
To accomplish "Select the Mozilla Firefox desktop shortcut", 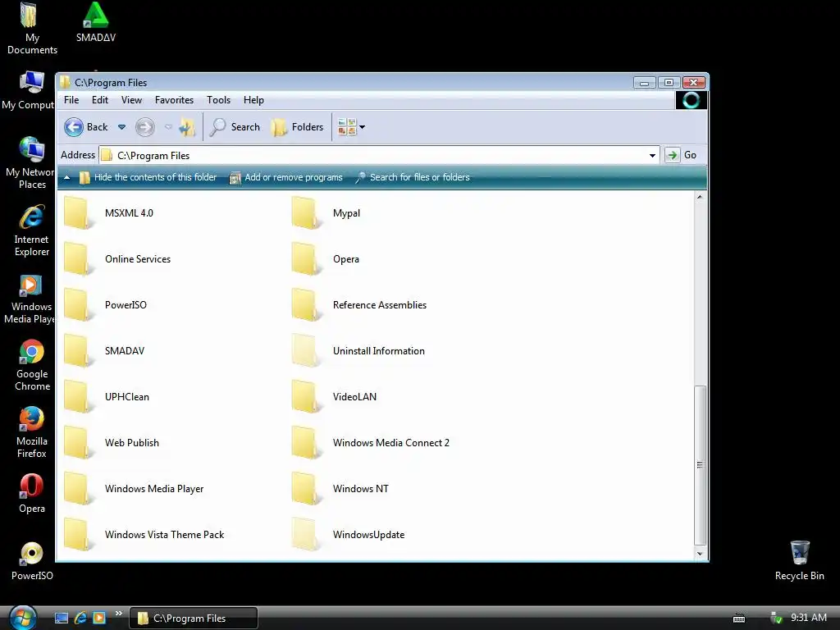I will (32, 433).
